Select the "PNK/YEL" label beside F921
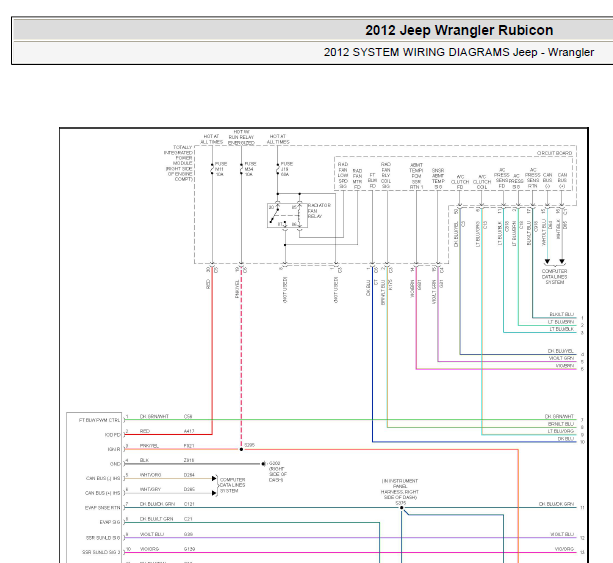Image resolution: width=613 pixels, height=563 pixels. (x=149, y=446)
